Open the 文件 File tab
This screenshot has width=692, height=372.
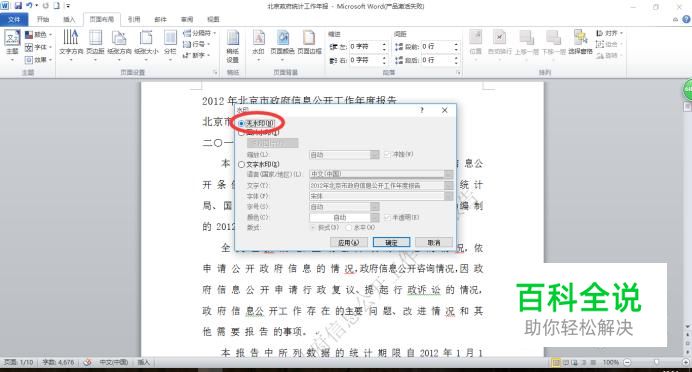(14, 19)
